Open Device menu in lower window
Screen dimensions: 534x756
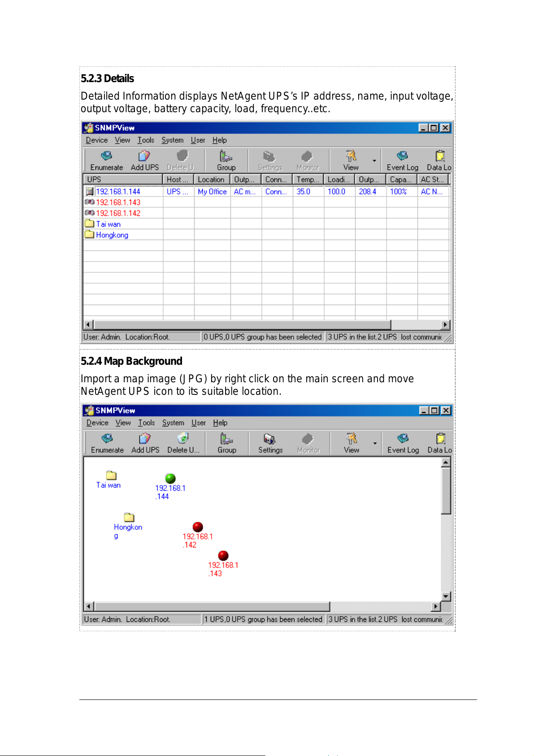98,423
